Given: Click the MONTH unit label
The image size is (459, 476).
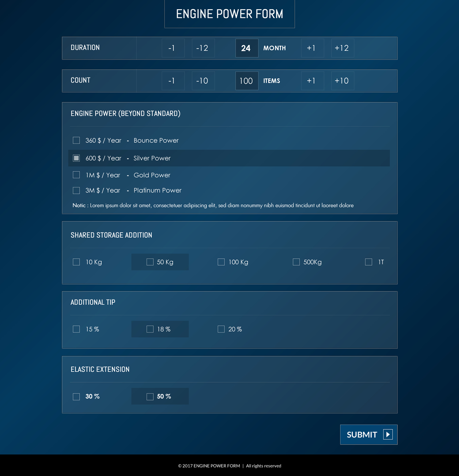Looking at the screenshot, I should (x=274, y=48).
